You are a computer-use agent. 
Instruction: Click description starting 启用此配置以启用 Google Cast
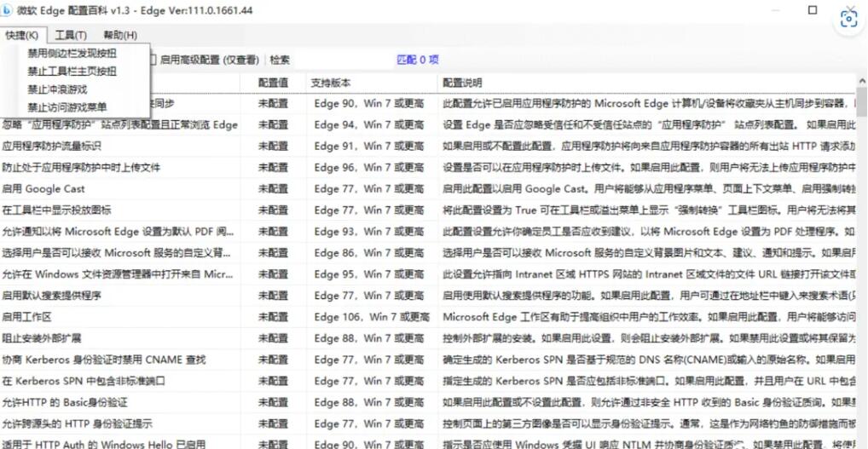(x=650, y=189)
